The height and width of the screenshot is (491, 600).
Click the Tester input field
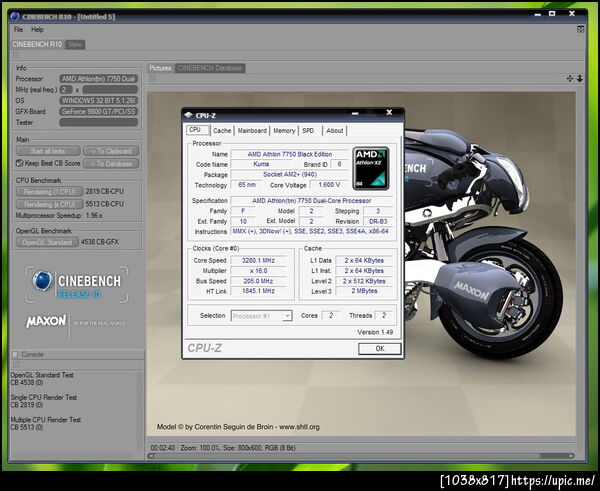[98, 123]
